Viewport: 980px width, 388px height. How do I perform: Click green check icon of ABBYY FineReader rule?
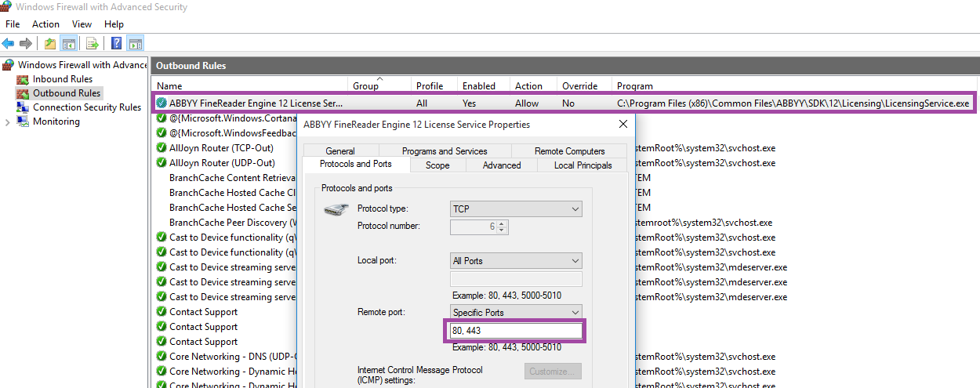pos(161,103)
